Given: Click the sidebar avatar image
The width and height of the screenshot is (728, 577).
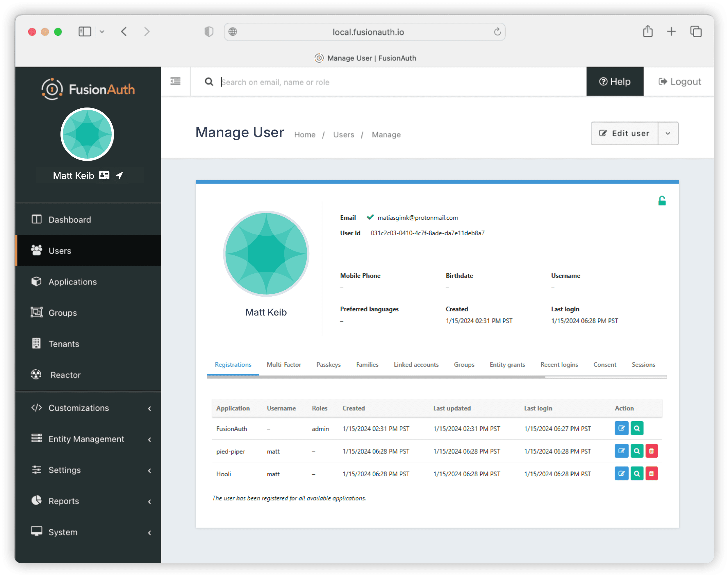Looking at the screenshot, I should click(x=87, y=134).
